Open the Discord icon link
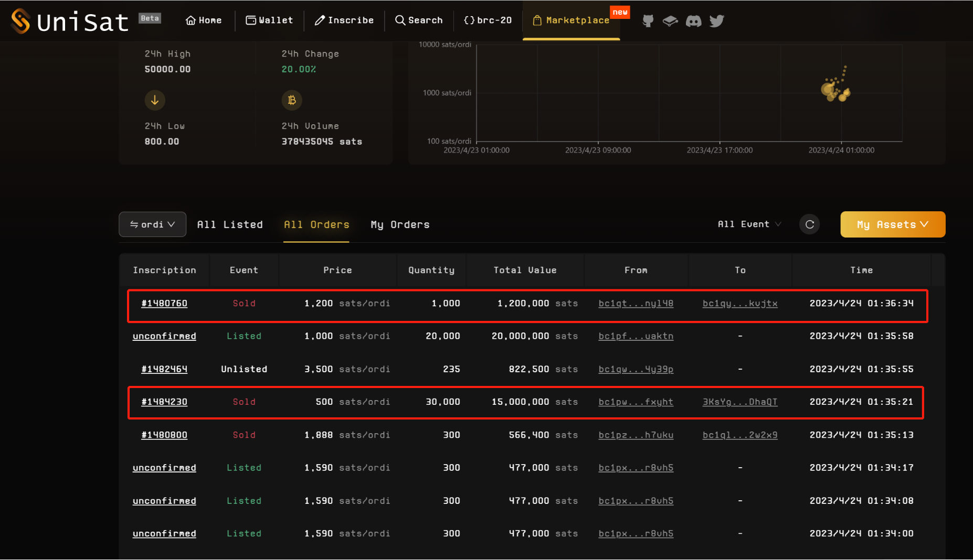 tap(693, 21)
